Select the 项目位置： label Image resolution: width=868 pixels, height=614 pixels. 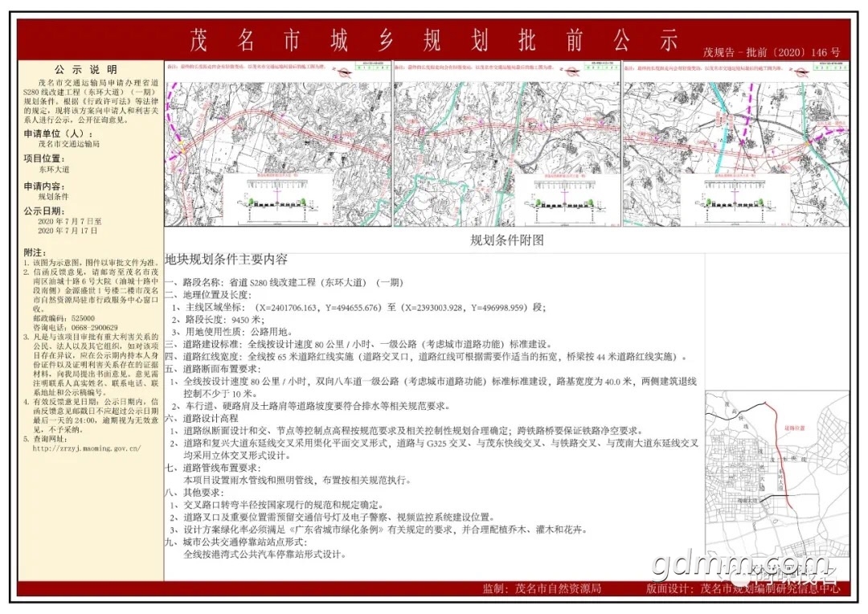(x=44, y=159)
